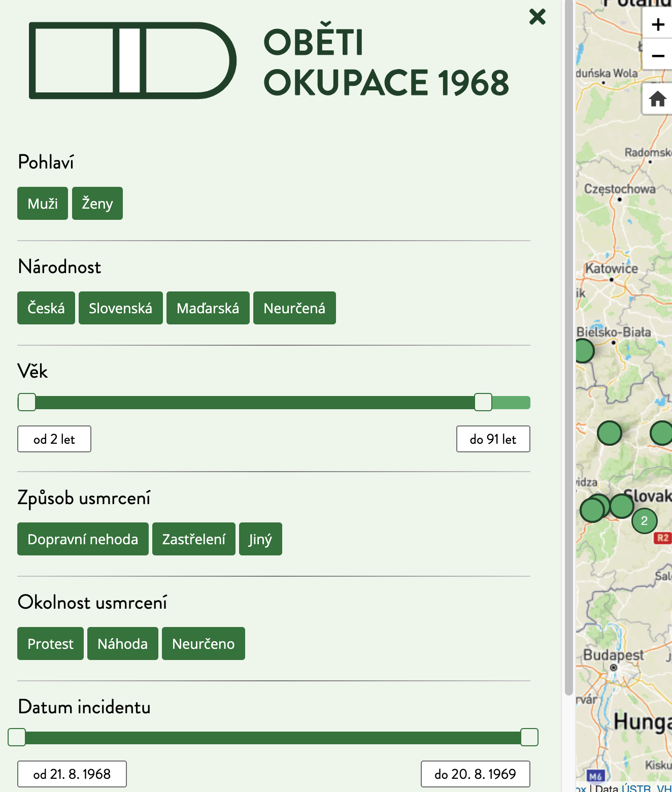Click the Věk slider maximum handle
This screenshot has width=672, height=792.
(x=483, y=402)
